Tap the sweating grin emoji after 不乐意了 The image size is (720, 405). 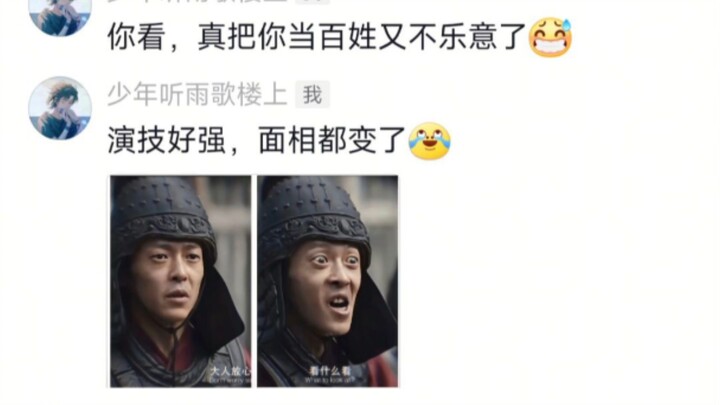click(x=551, y=38)
